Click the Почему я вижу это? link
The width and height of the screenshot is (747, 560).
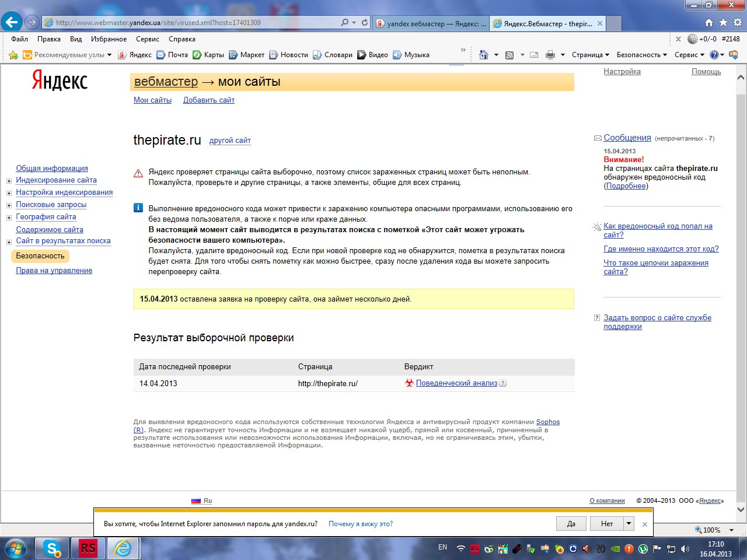[361, 524]
